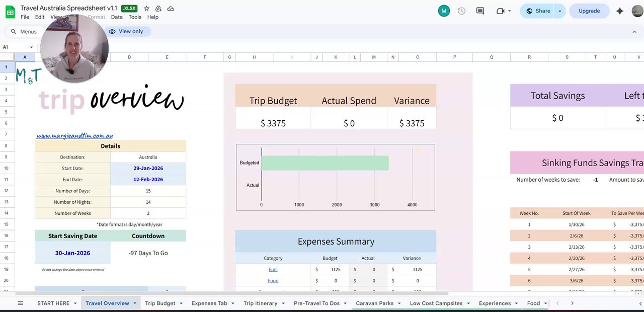Open the Tools menu

[x=135, y=17]
